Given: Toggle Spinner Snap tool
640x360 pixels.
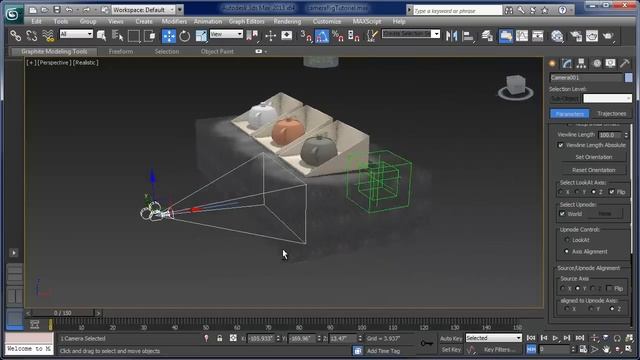Looking at the screenshot, I should [353, 36].
